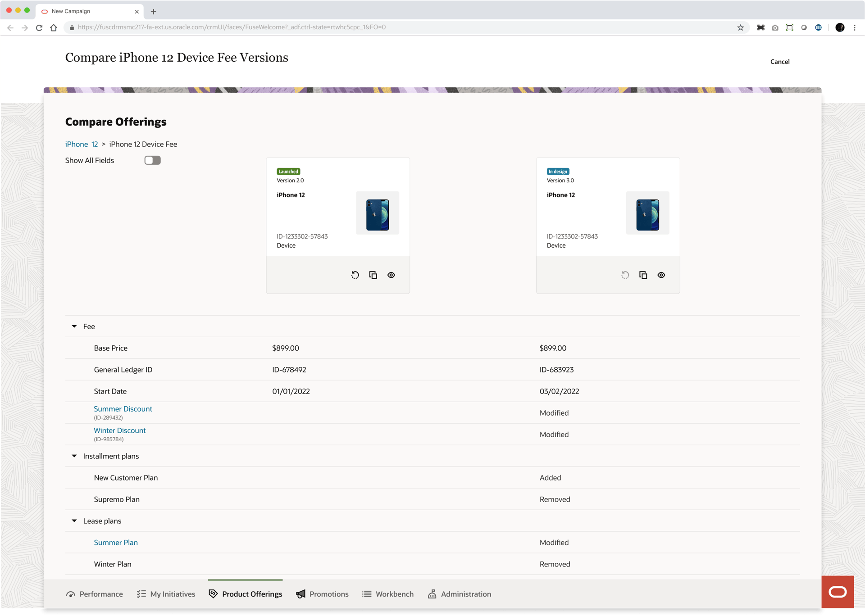Click iPhone 12 breadcrumb link
This screenshot has width=865, height=616.
click(x=82, y=144)
